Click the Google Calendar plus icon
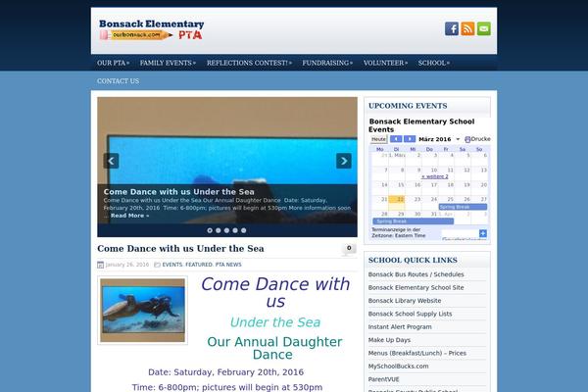The height and width of the screenshot is (392, 588). pyautogui.click(x=483, y=233)
